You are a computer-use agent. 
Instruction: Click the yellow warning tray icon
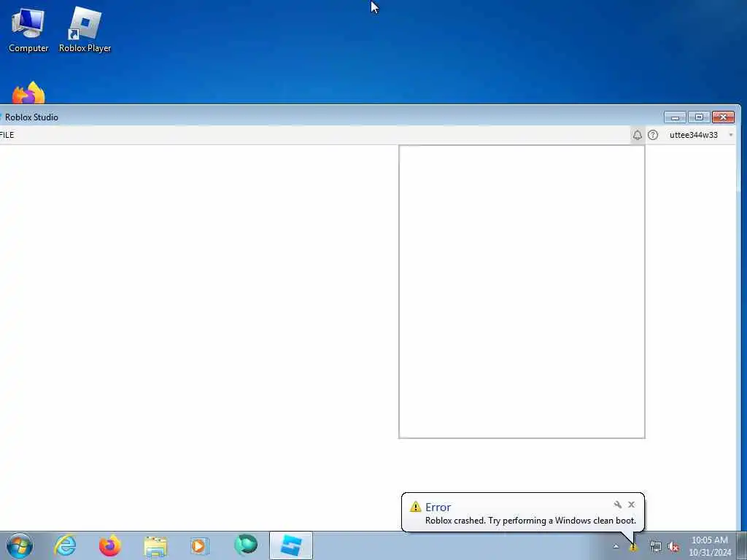point(633,548)
